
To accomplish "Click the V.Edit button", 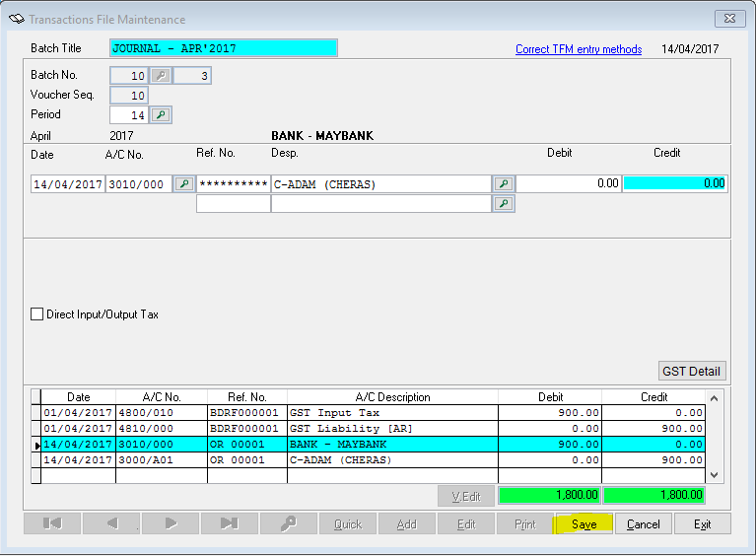I will 466,496.
